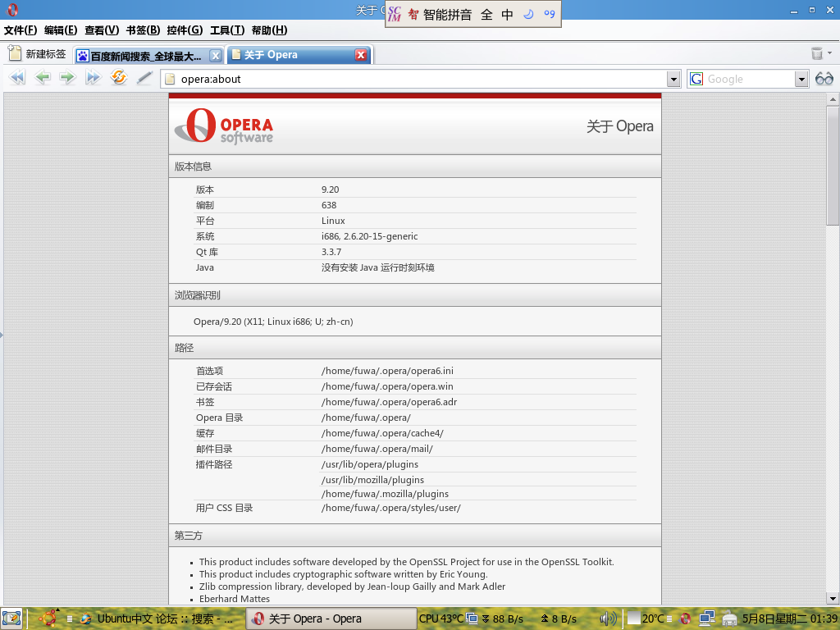Reload the page with the orange refresh icon
This screenshot has width=840, height=630.
pyautogui.click(x=118, y=78)
